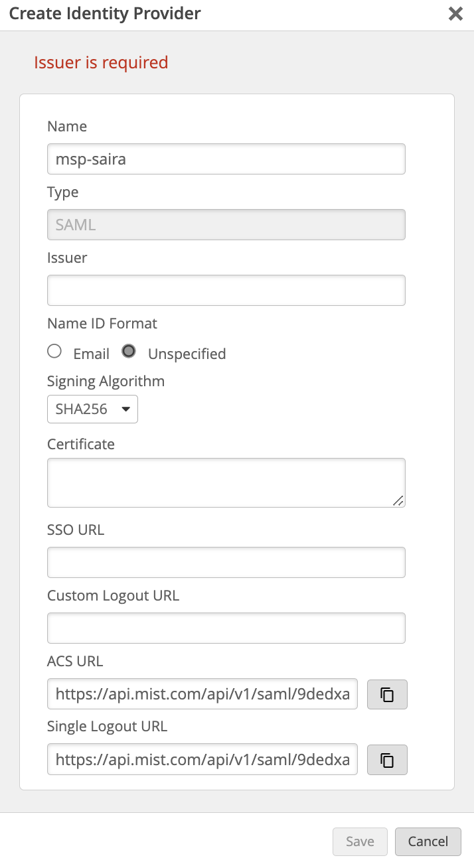Screen dimensions: 474x868
Task: Click the disabled Type field showing SAML
Action: pos(226,225)
